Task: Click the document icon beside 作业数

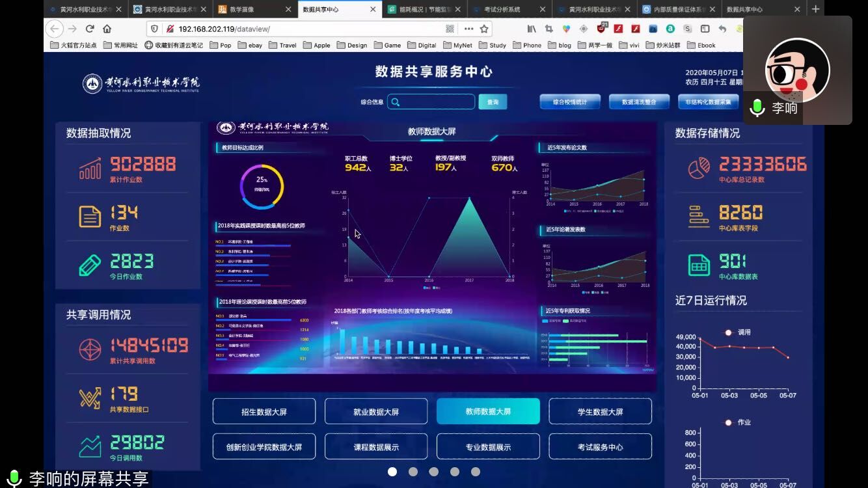Action: [x=90, y=217]
